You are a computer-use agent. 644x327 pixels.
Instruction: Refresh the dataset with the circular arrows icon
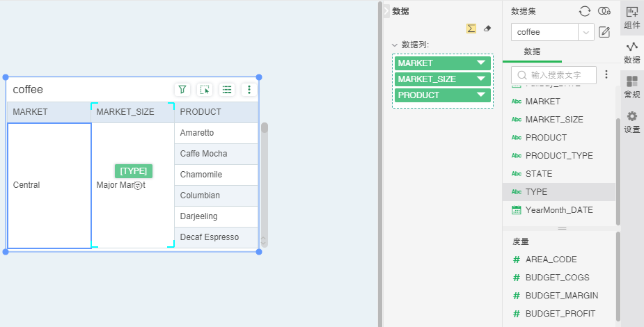585,11
